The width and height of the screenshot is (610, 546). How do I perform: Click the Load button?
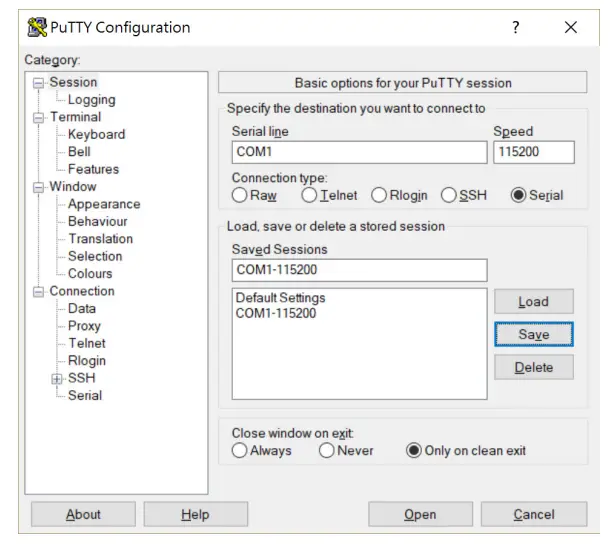534,301
